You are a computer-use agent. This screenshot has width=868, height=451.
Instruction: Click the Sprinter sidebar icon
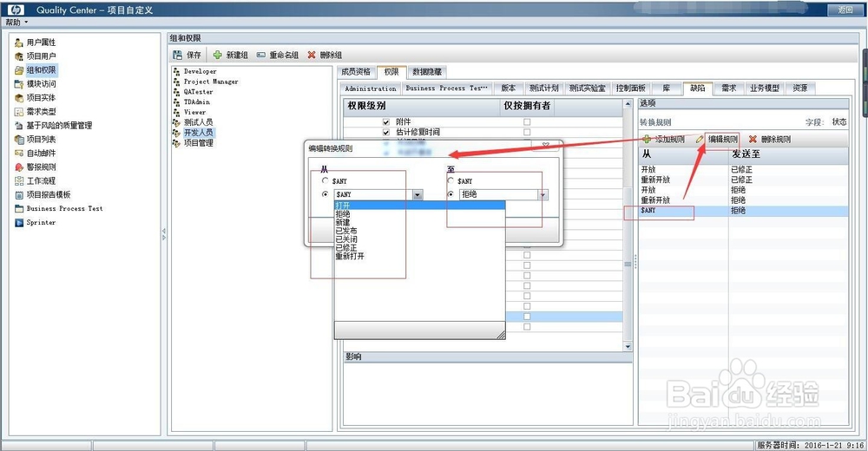click(19, 222)
